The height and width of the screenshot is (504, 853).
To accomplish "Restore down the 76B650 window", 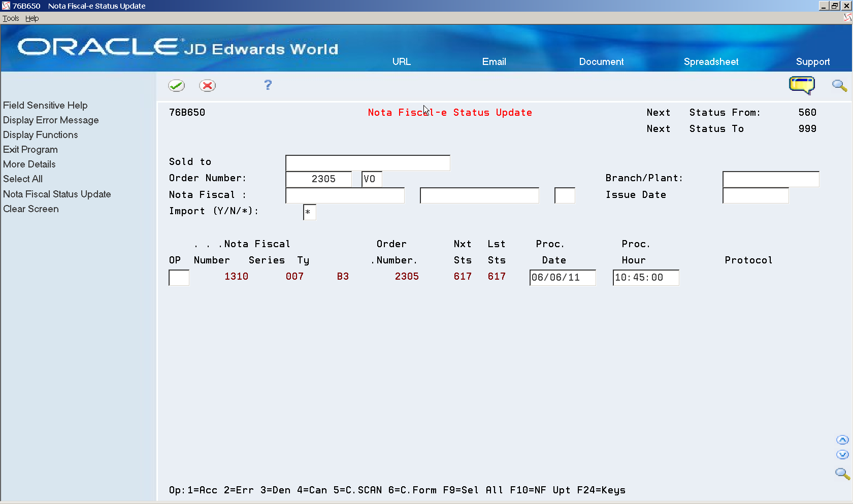I will coord(834,6).
